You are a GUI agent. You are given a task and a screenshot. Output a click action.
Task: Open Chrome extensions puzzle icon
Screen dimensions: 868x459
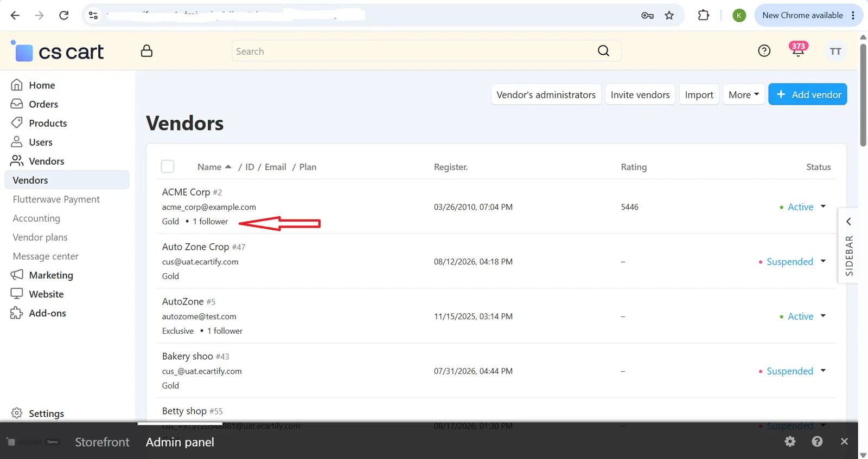tap(704, 15)
